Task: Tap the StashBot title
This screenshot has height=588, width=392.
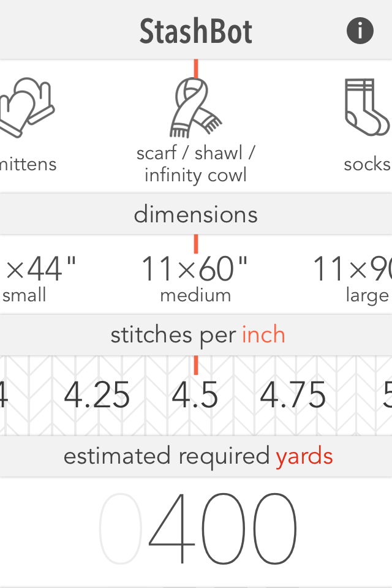Action: 195,31
